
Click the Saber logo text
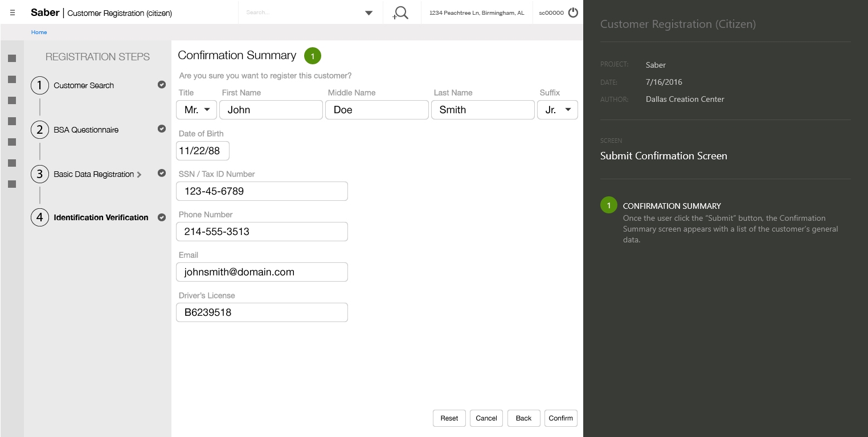(45, 13)
